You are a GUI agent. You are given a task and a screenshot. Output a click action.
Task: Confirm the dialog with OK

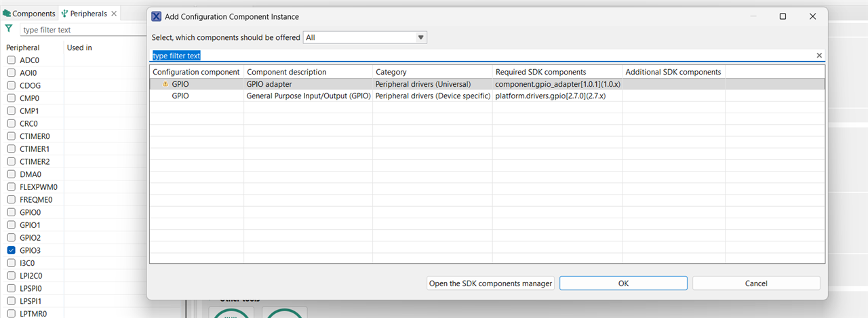coord(623,283)
